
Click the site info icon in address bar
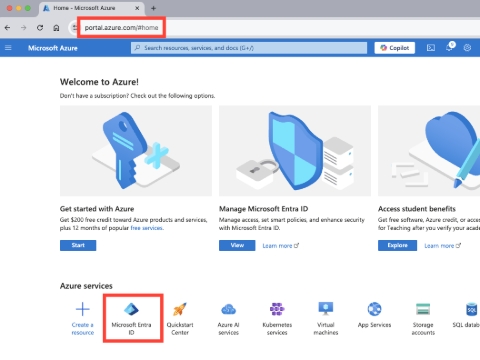pyautogui.click(x=74, y=28)
